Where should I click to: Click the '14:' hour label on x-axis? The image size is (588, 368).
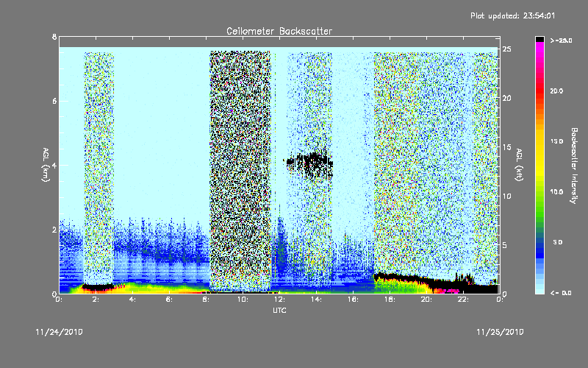coord(316,300)
